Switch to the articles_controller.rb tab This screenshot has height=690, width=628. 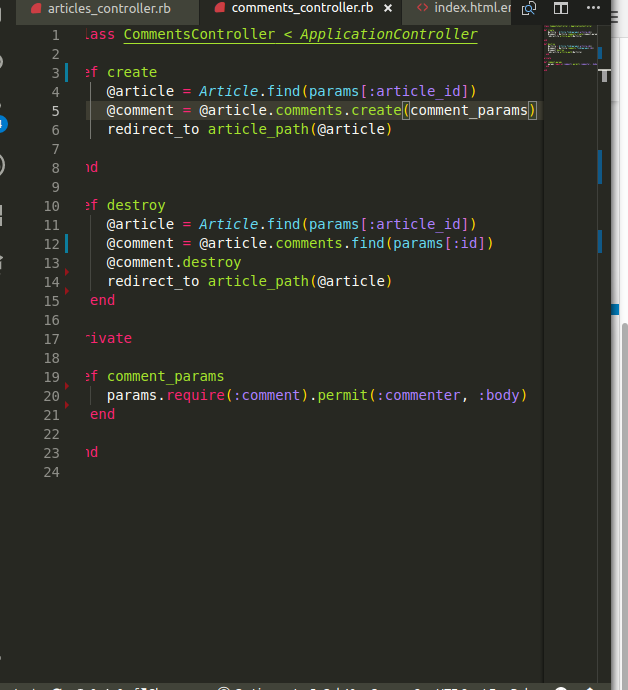[108, 8]
